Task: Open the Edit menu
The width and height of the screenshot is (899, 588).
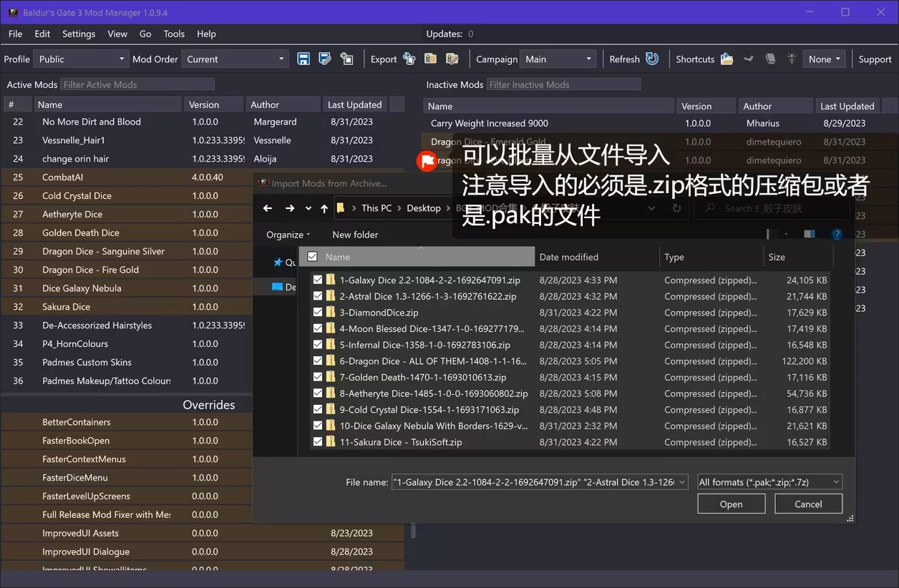Action: pyautogui.click(x=42, y=34)
